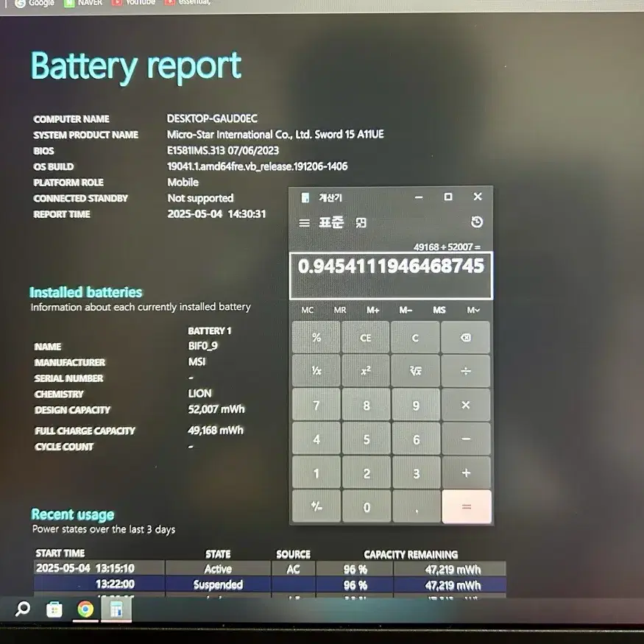
Task: Click digit 3 on calculator
Action: click(416, 473)
